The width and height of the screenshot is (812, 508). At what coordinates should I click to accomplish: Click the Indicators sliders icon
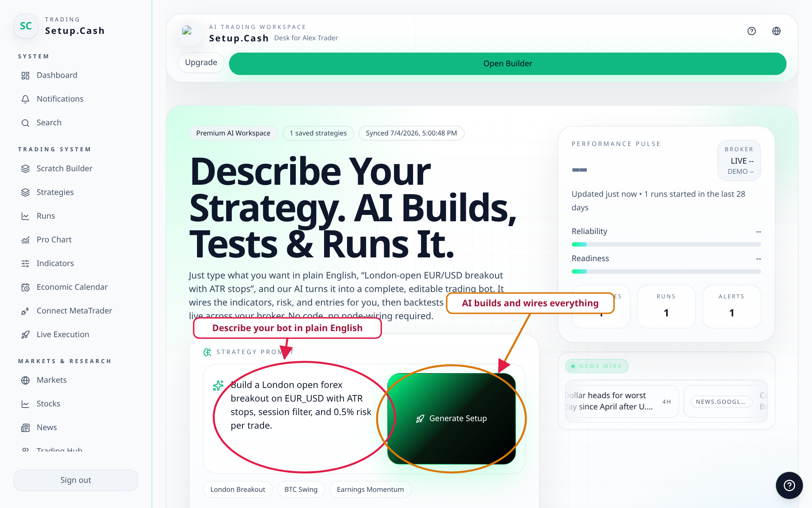pos(25,264)
